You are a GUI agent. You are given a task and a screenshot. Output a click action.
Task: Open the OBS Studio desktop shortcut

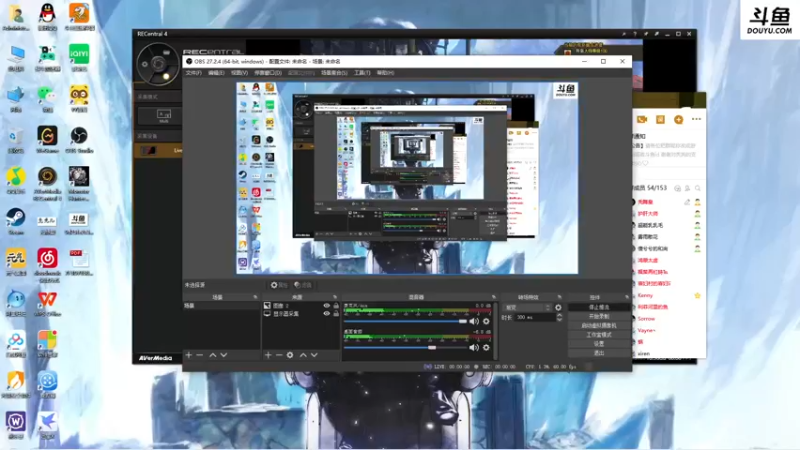click(x=79, y=140)
